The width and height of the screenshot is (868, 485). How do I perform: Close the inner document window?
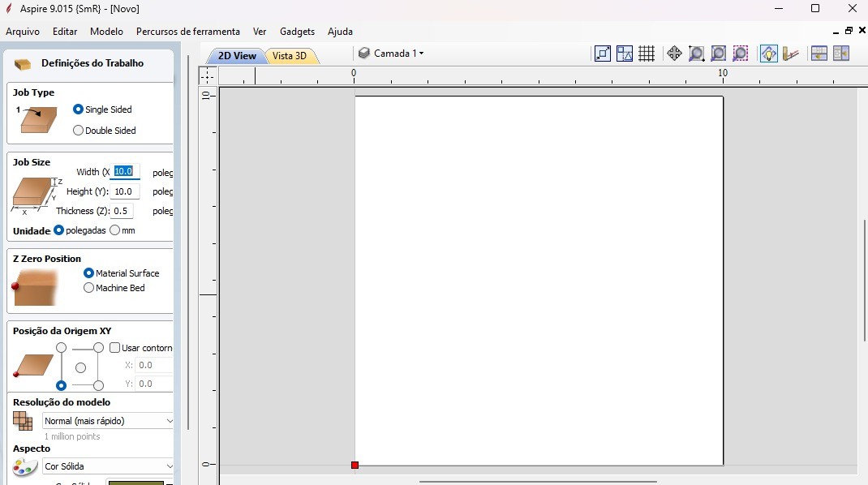point(862,31)
